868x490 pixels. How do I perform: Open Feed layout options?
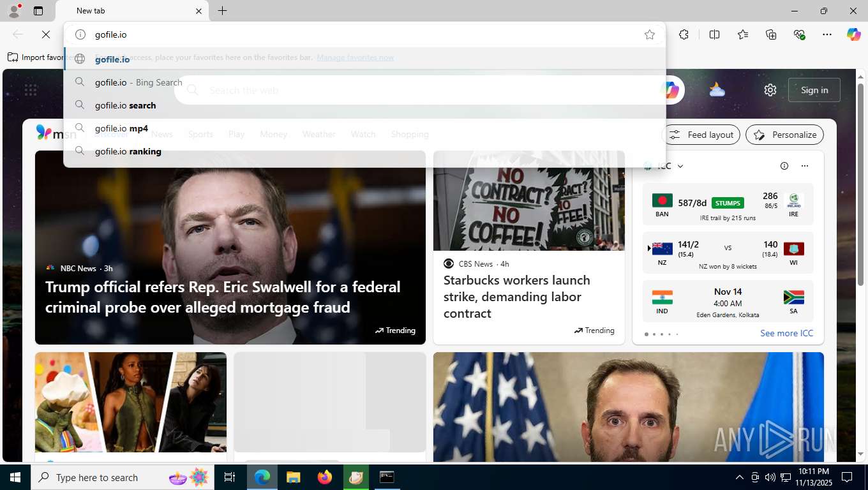(x=701, y=135)
